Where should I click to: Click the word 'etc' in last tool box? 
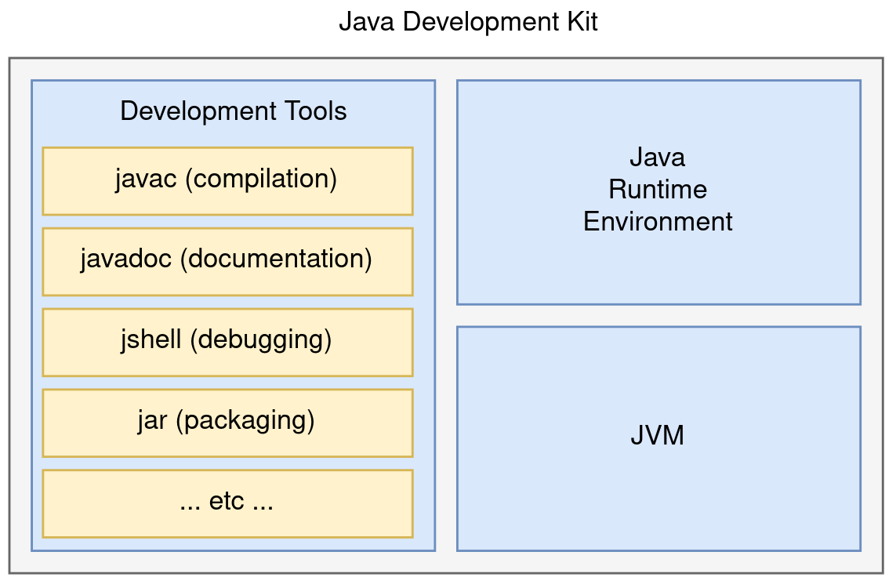click(227, 502)
